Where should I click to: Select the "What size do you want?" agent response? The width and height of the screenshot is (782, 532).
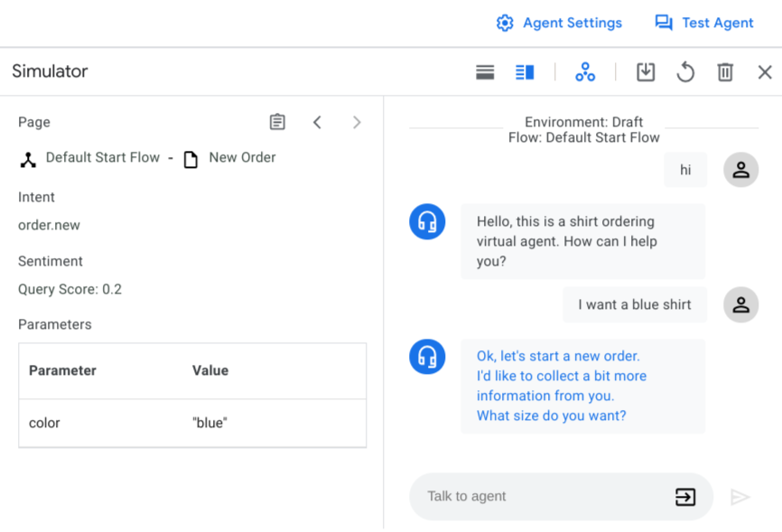pos(551,415)
